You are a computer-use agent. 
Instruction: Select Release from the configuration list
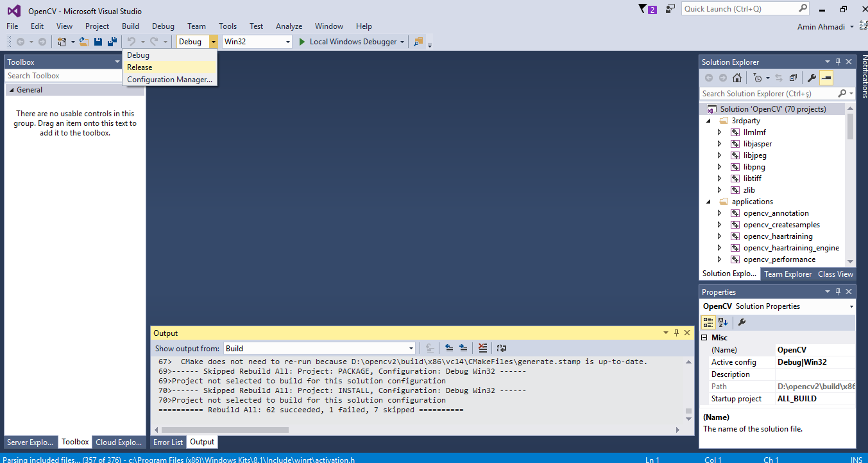coord(169,67)
